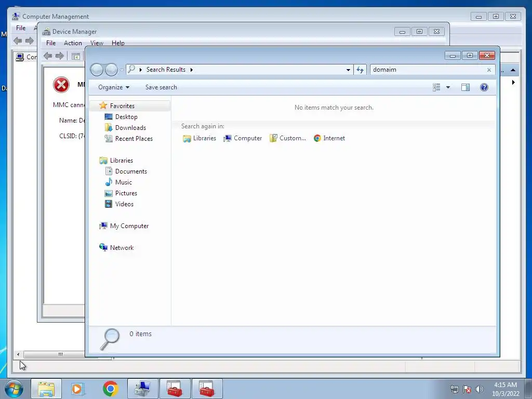The image size is (532, 399).
Task: Open Device Manager Help menu
Action: click(x=118, y=43)
